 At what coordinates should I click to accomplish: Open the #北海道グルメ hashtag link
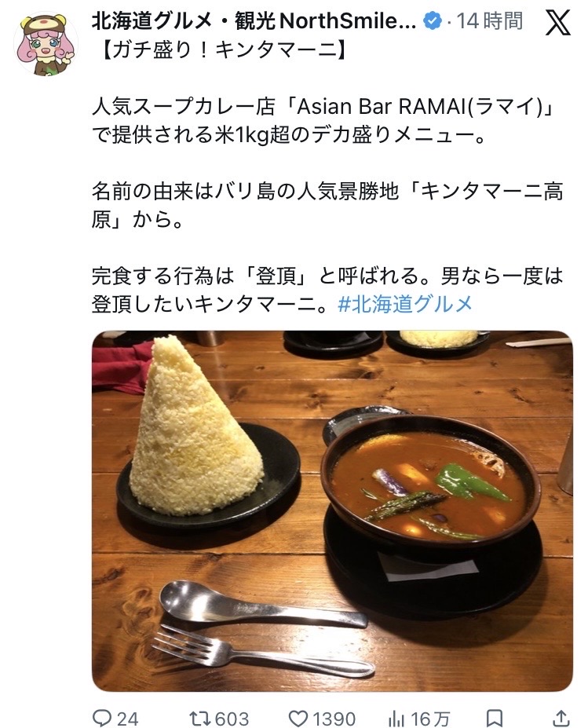point(405,304)
